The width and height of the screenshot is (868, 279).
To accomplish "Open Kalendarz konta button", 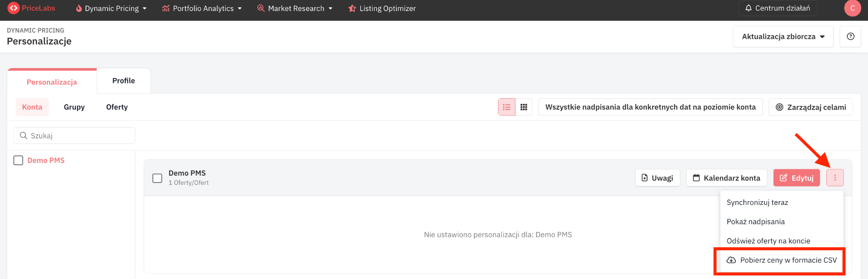I will (x=726, y=178).
